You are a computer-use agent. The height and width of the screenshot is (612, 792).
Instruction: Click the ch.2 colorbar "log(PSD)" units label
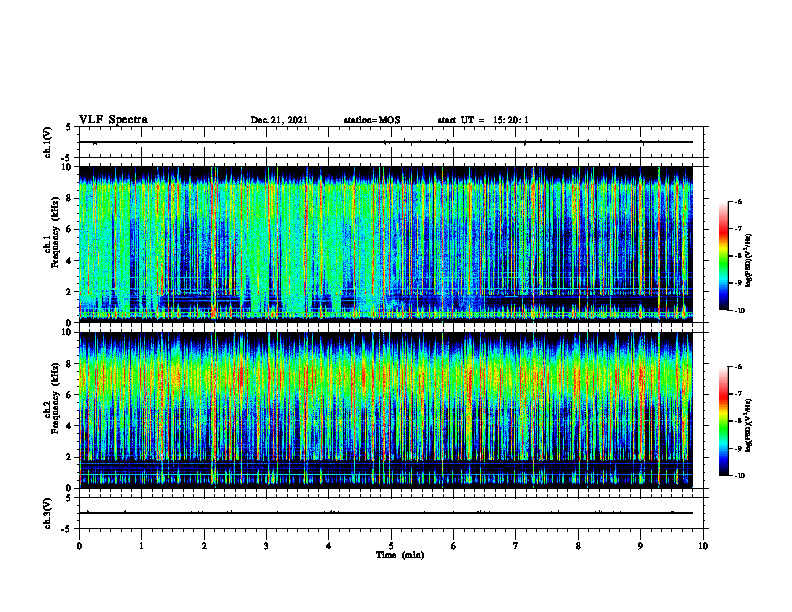749,425
